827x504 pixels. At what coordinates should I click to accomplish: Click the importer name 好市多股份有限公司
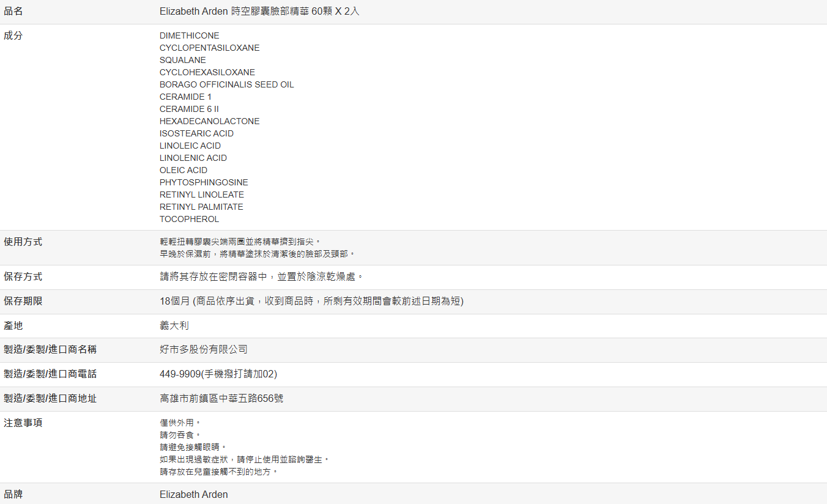(204, 350)
